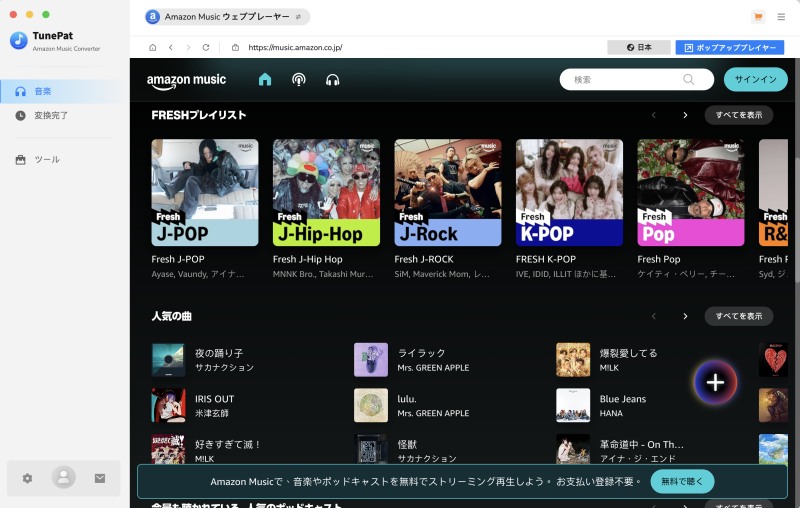800x508 pixels.
Task: Go back with the left arrow
Action: (170, 47)
